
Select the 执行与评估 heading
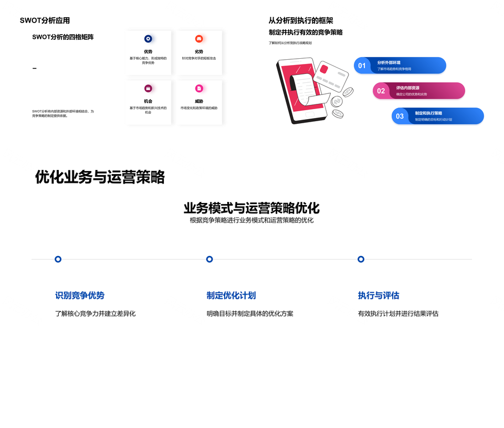(379, 295)
